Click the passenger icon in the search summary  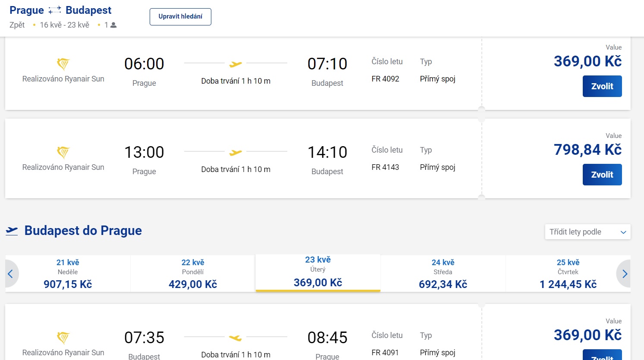pyautogui.click(x=113, y=25)
